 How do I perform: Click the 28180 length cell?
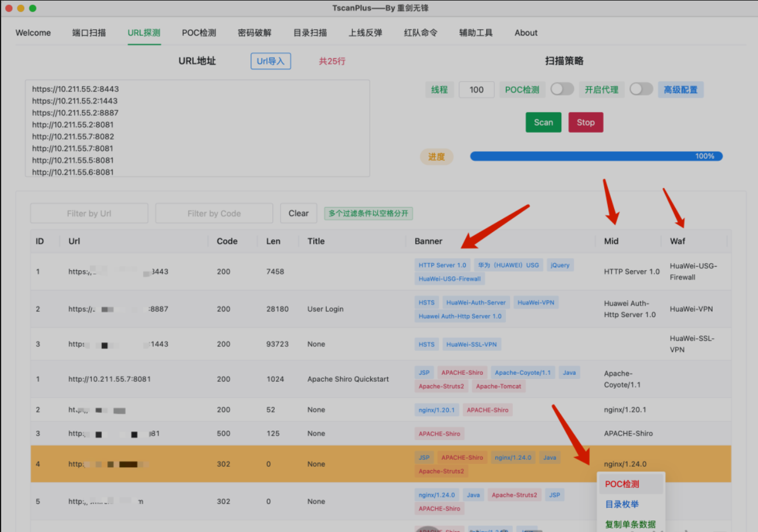tap(277, 309)
